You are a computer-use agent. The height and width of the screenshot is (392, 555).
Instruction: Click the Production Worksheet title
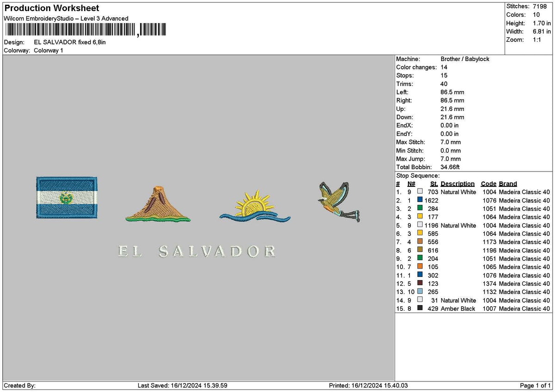[x=51, y=8]
